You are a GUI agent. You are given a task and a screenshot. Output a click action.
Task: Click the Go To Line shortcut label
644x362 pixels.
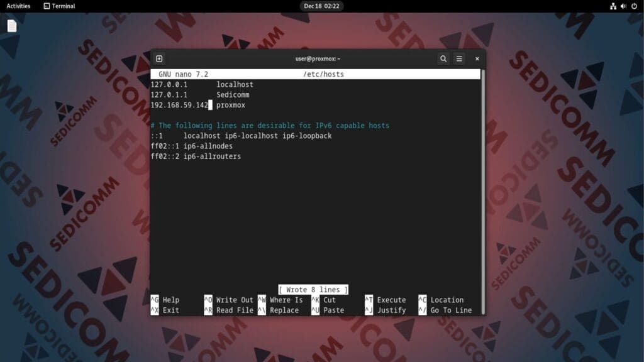pyautogui.click(x=451, y=310)
